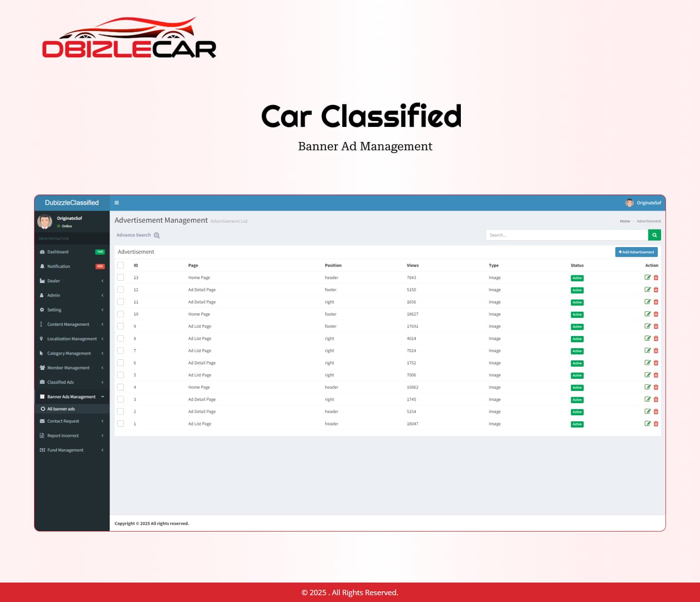Check the checkbox for row ID 13

[121, 277]
